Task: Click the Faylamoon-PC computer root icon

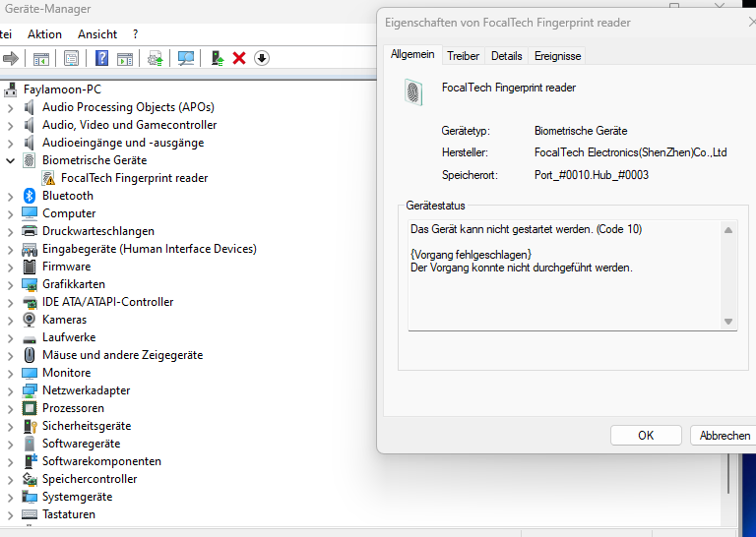Action: [11, 89]
